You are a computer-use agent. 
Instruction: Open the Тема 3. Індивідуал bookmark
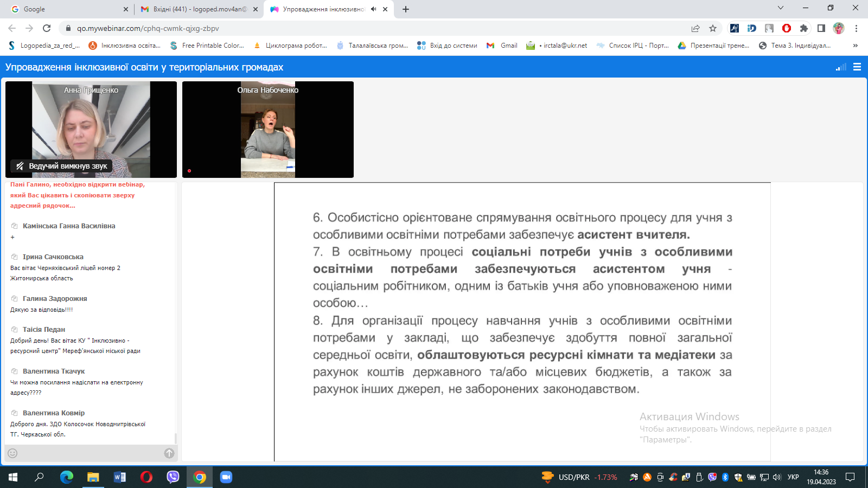click(795, 46)
